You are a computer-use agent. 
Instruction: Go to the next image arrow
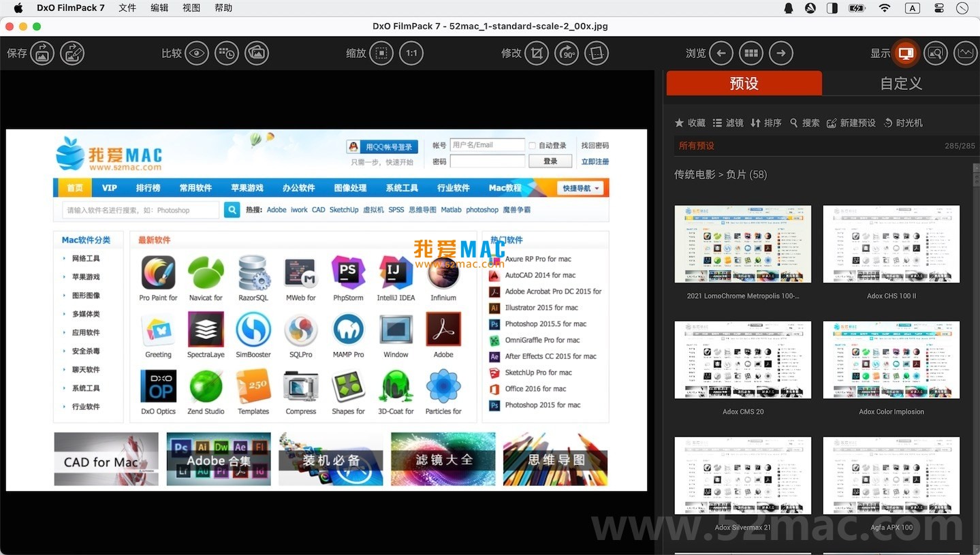(x=781, y=53)
